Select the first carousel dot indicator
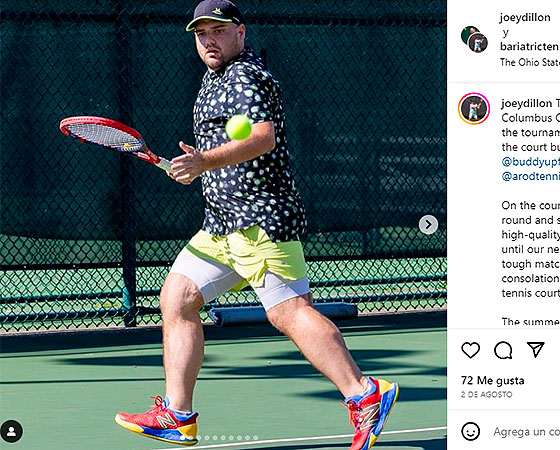Screen dimensions: 560x450 click(182, 438)
